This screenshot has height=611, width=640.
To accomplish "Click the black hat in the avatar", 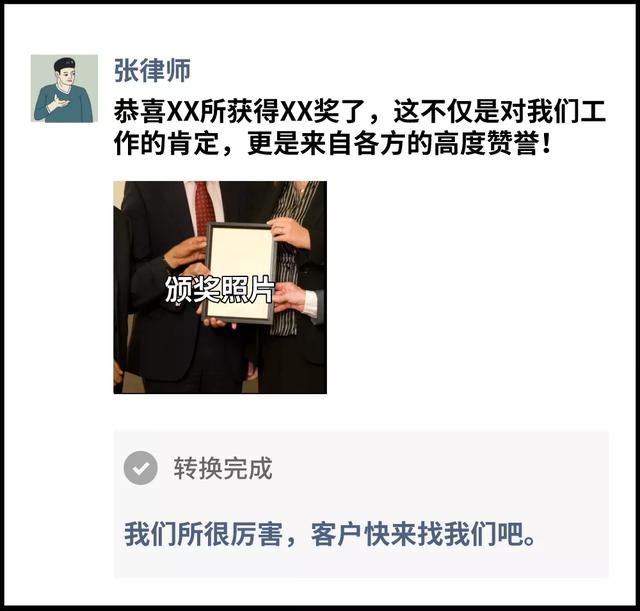I will tap(65, 64).
